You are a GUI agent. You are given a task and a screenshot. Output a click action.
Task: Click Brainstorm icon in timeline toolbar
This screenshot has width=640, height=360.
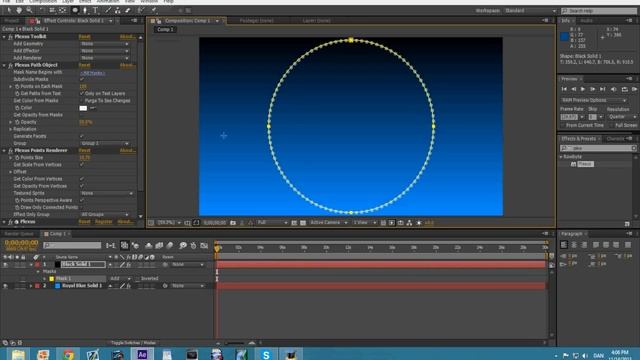pos(182,245)
